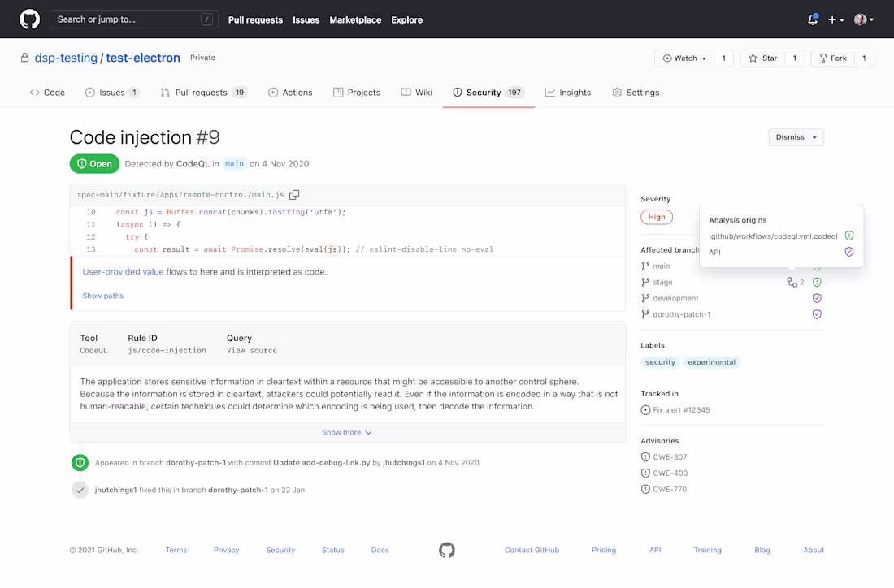Click the High severity badge
894x588 pixels.
click(x=656, y=217)
